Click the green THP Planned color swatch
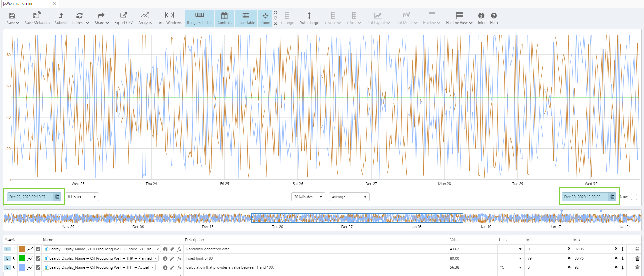 click(x=22, y=259)
